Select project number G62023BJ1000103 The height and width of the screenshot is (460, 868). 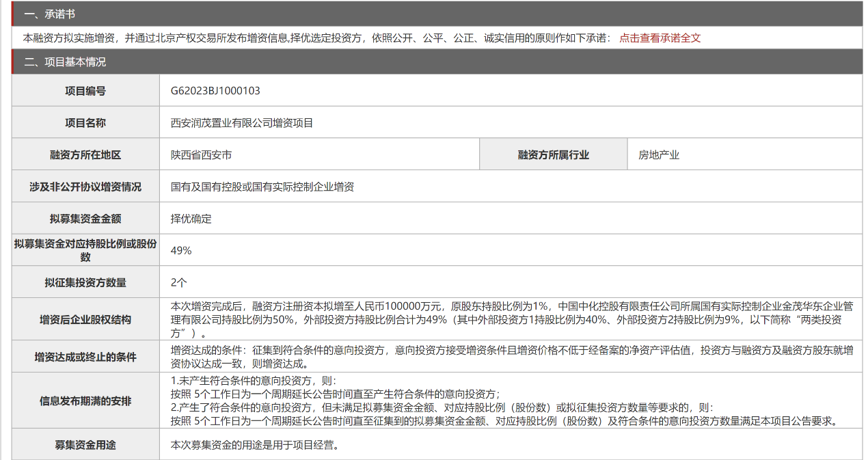point(215,91)
